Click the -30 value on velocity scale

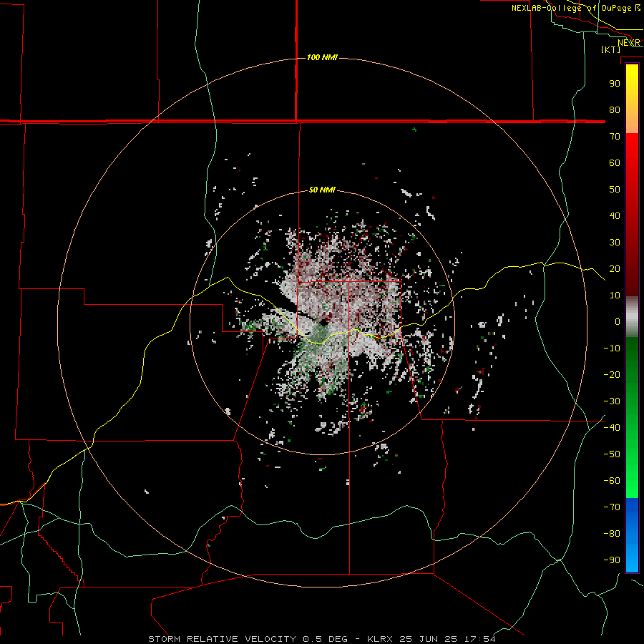coord(612,401)
